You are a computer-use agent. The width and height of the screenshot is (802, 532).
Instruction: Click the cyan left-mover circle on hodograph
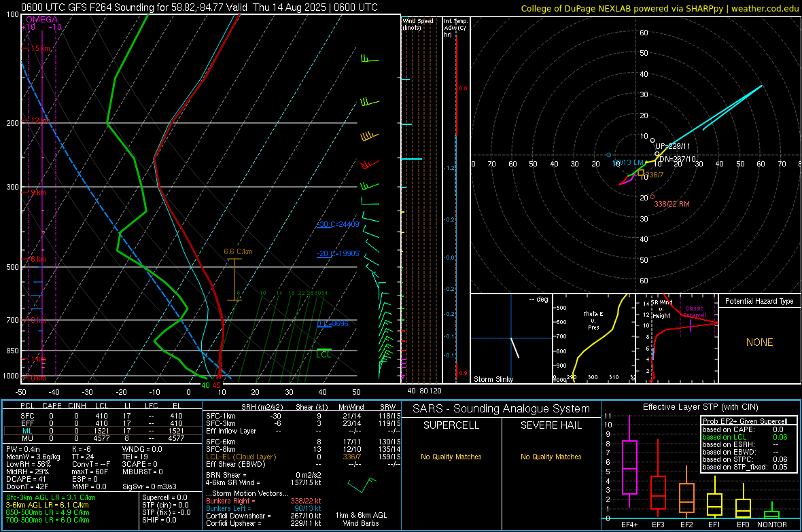[x=609, y=154]
